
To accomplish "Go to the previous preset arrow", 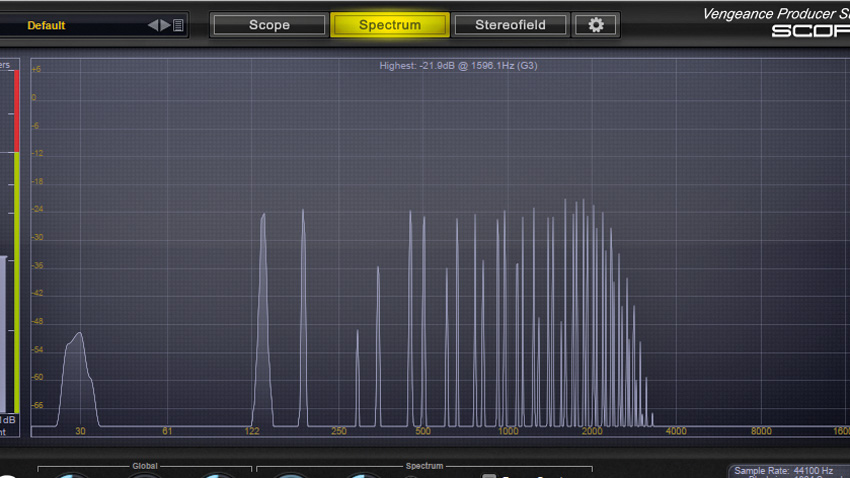I will pos(153,25).
